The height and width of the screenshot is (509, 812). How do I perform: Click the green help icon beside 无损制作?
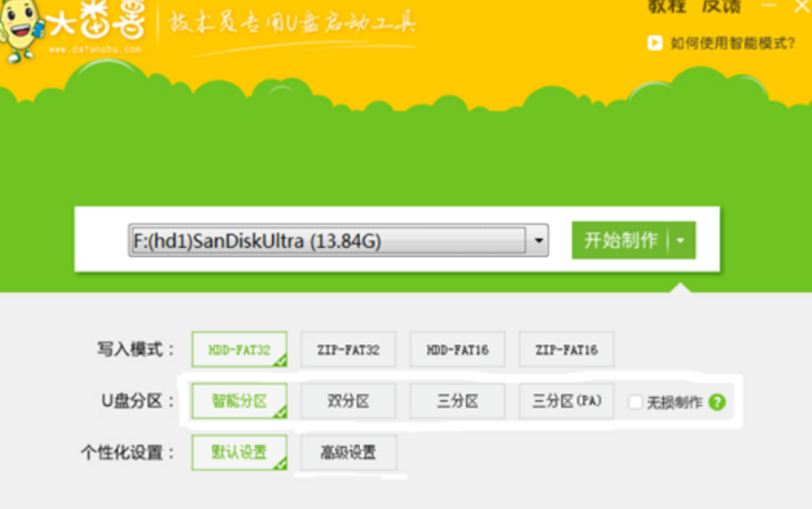pos(717,402)
